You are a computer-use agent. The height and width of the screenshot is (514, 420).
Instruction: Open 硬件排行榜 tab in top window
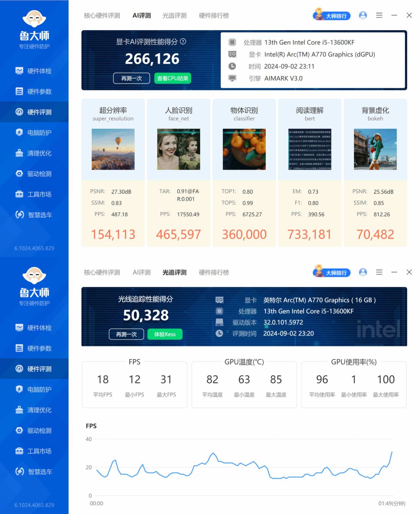(x=214, y=15)
